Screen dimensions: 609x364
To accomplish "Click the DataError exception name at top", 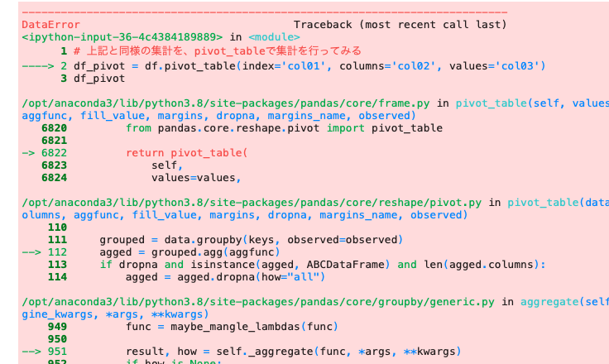I will coord(50,25).
